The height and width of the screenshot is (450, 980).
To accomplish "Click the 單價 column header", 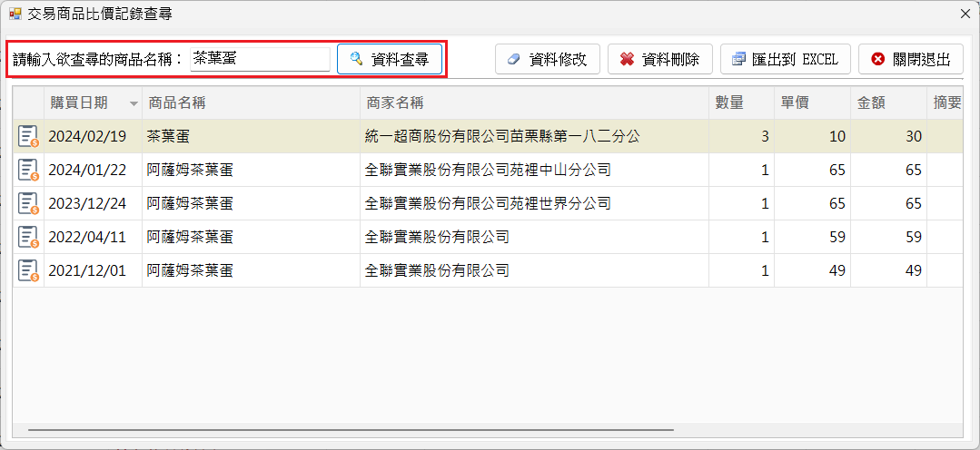I will pyautogui.click(x=813, y=103).
